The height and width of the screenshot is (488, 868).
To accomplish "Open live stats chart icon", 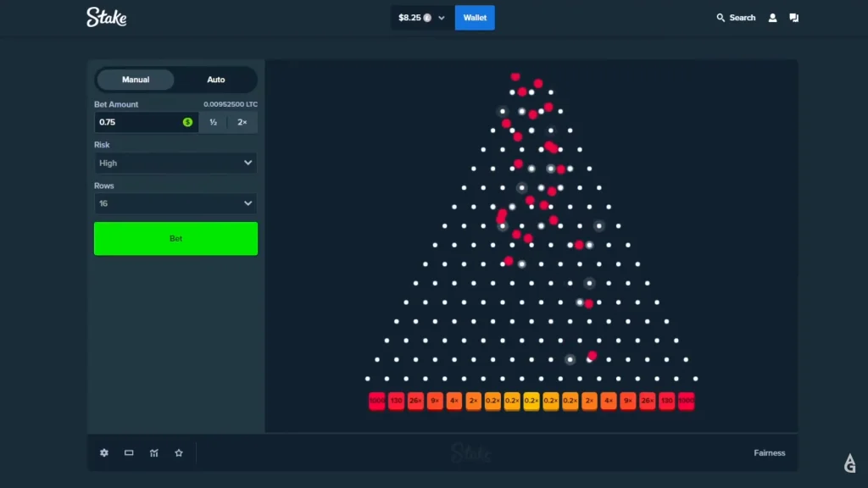I will [154, 452].
